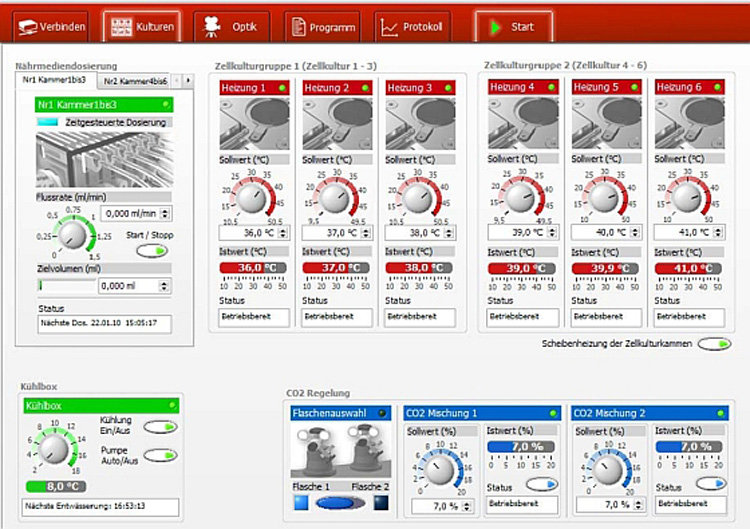750x529 pixels.
Task: Click the CO2 Mischung 2 7,0 % stepper
Action: pyautogui.click(x=638, y=505)
